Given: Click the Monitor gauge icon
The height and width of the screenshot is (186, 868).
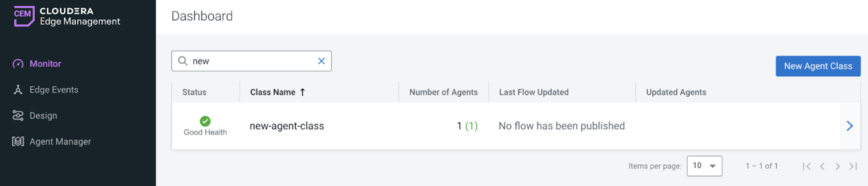Looking at the screenshot, I should point(18,64).
